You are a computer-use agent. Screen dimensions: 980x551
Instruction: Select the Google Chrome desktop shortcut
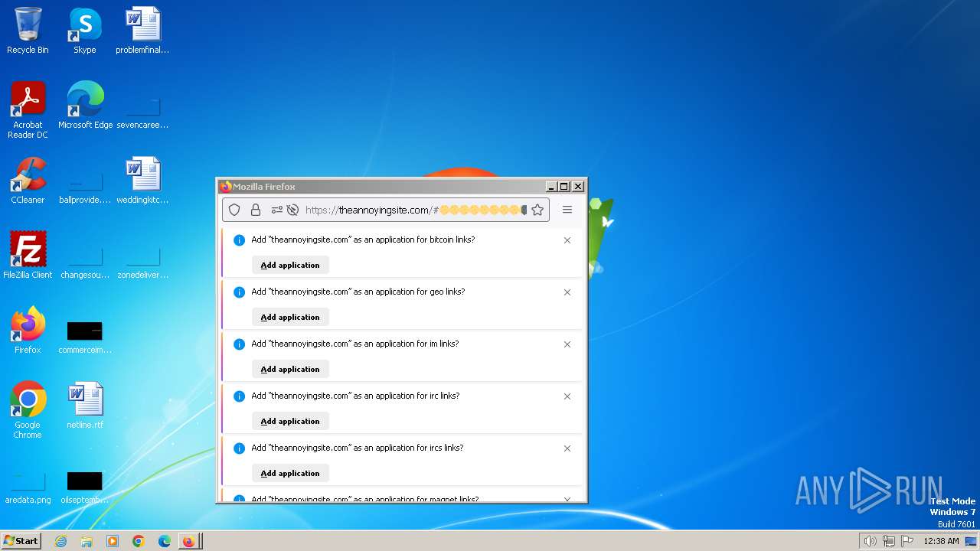coord(28,411)
